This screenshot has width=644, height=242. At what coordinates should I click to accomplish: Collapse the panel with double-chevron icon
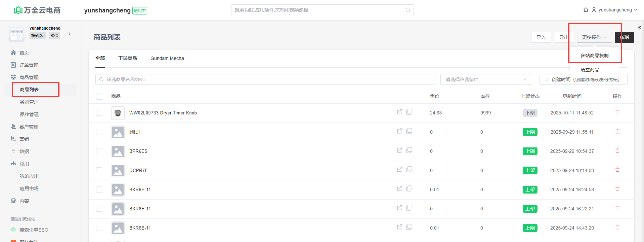pos(639,28)
